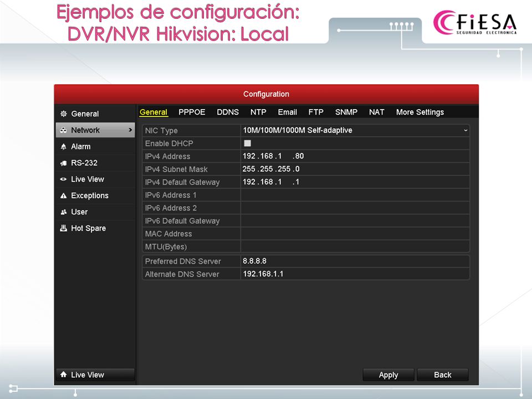The width and height of the screenshot is (532, 399).
Task: Click the bottom Live View button
Action: click(95, 375)
